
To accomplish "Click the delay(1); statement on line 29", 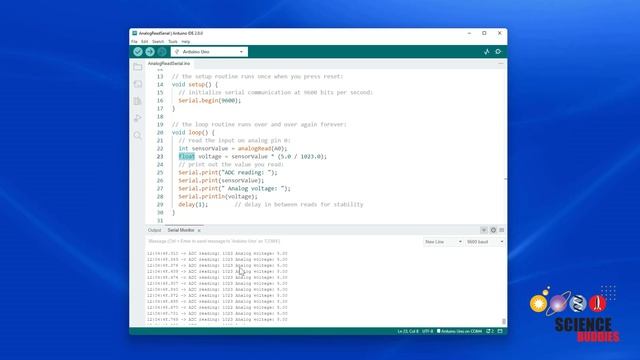I will coord(193,204).
